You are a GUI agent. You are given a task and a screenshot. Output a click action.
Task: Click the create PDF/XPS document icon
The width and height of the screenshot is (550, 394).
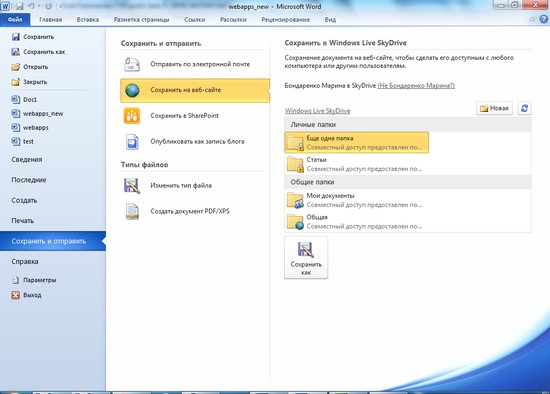point(132,212)
